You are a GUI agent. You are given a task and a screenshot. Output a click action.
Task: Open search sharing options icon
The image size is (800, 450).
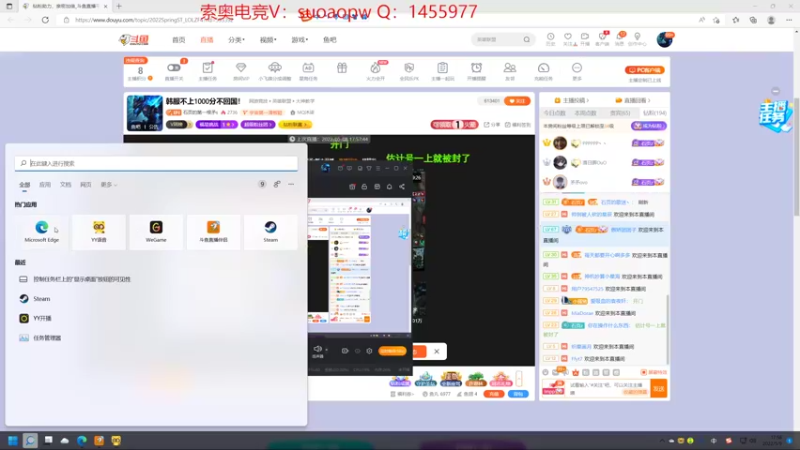click(277, 184)
